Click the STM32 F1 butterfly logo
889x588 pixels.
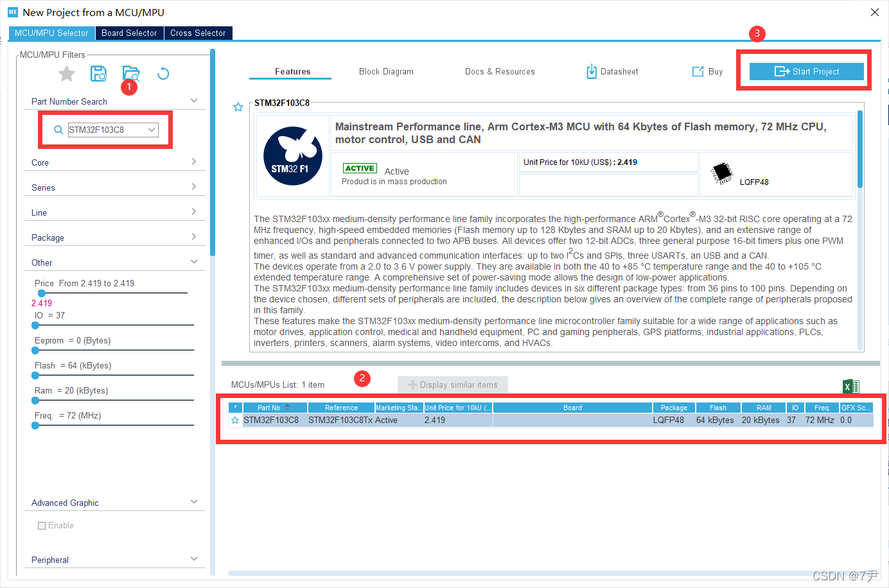(293, 156)
